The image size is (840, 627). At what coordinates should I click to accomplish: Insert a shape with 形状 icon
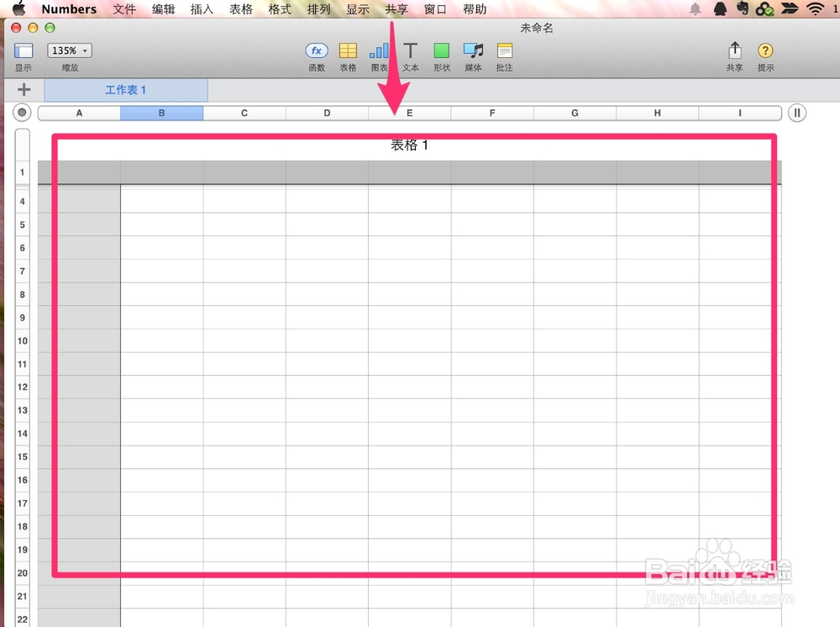click(x=442, y=51)
